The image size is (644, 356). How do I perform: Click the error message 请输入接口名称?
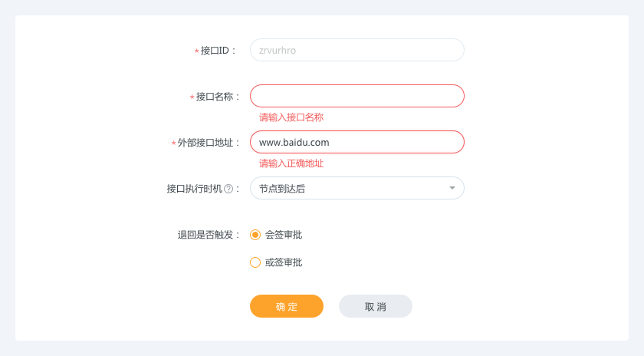291,117
